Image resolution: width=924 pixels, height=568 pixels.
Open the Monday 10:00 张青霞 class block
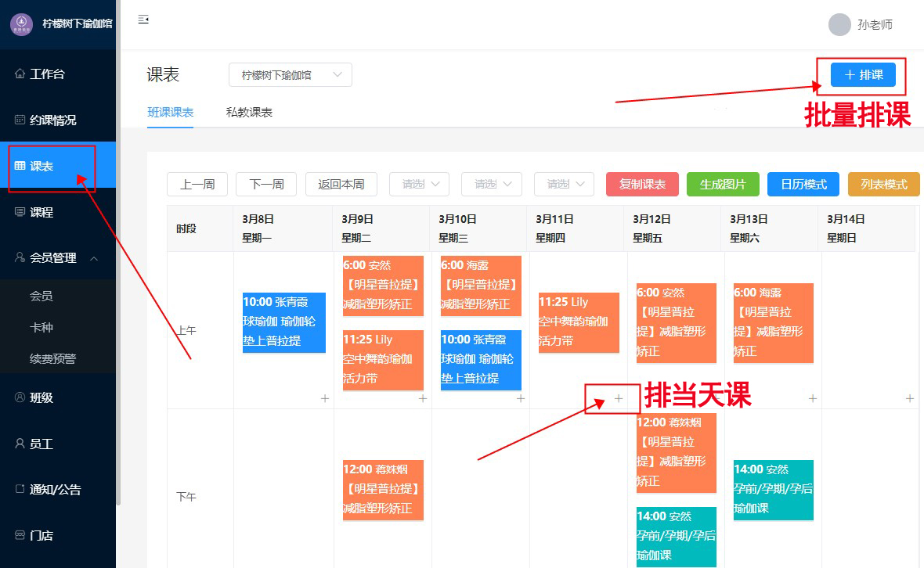(283, 322)
